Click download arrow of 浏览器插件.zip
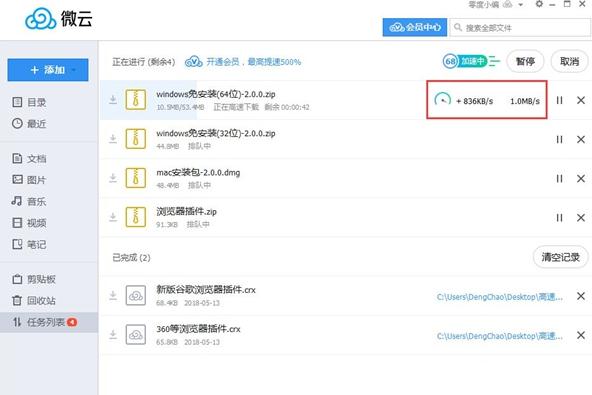The width and height of the screenshot is (592, 395). click(x=113, y=218)
